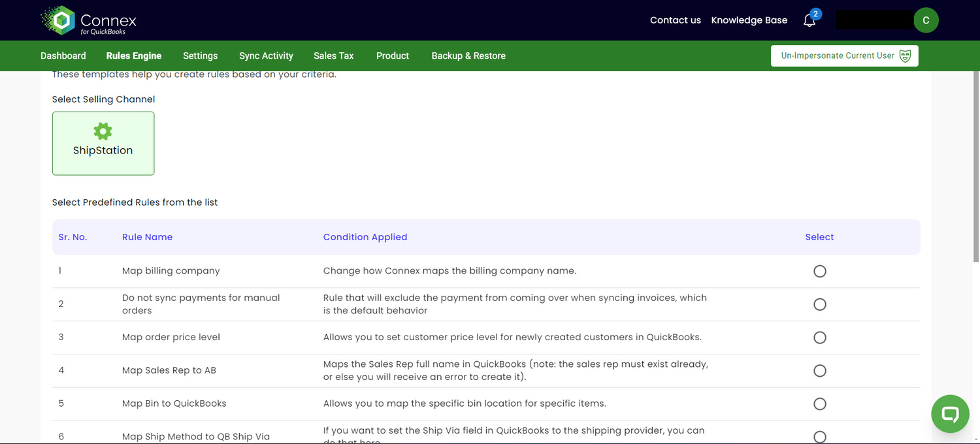Open the green user avatar C
This screenshot has height=444, width=980.
coord(926,20)
